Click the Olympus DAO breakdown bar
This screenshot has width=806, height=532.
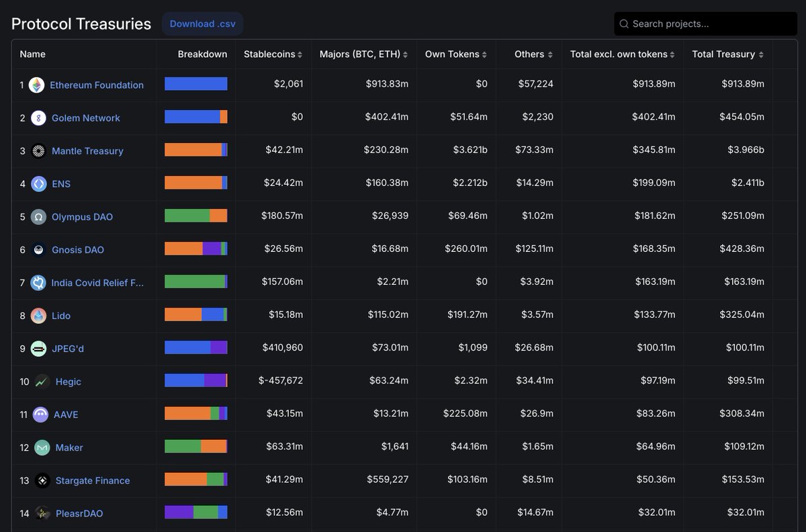[x=196, y=216]
